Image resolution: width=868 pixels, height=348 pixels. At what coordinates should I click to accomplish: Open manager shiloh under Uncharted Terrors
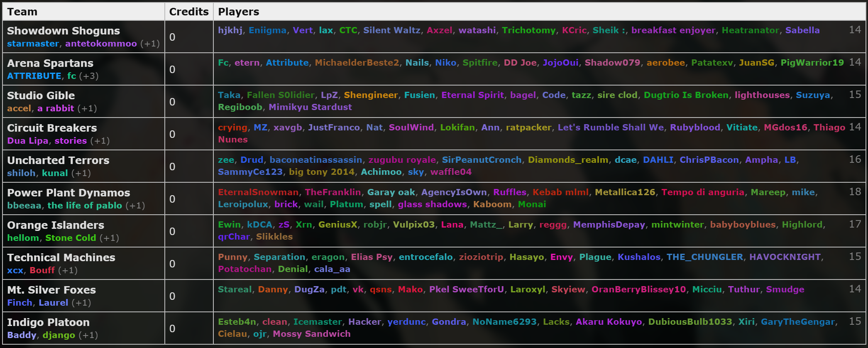tap(21, 173)
